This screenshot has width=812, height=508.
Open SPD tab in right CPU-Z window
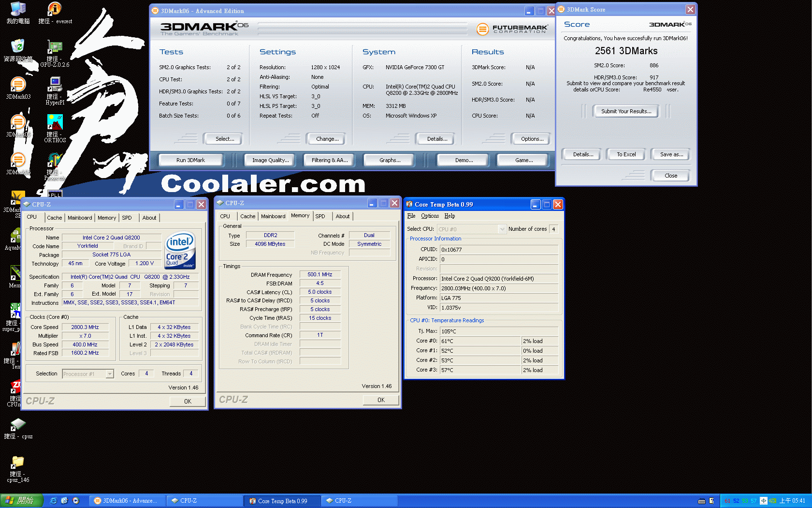[x=320, y=216]
